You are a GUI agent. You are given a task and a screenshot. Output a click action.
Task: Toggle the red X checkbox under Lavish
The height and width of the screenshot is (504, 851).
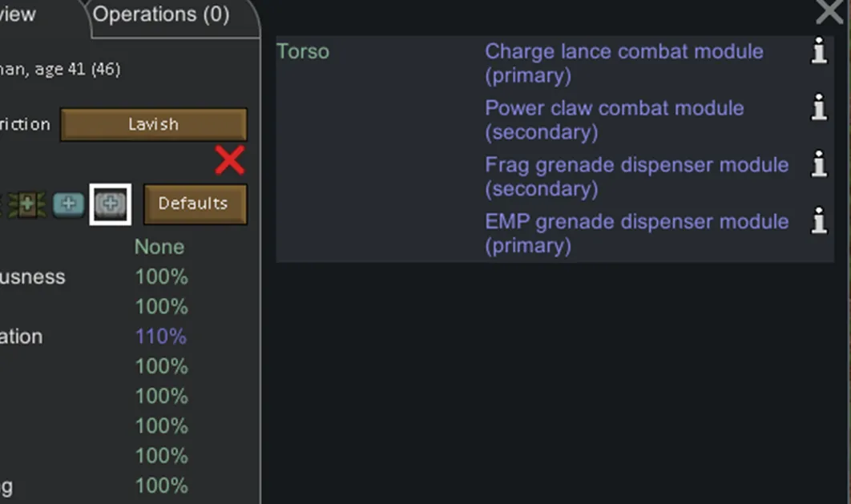click(x=230, y=161)
